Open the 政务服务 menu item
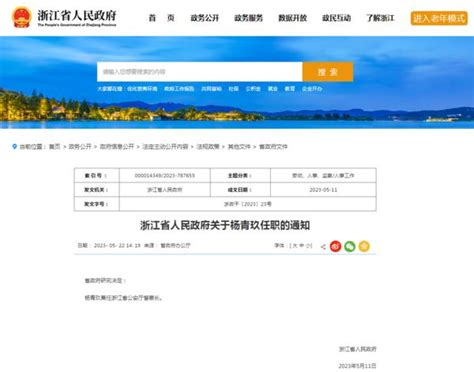 [249, 18]
